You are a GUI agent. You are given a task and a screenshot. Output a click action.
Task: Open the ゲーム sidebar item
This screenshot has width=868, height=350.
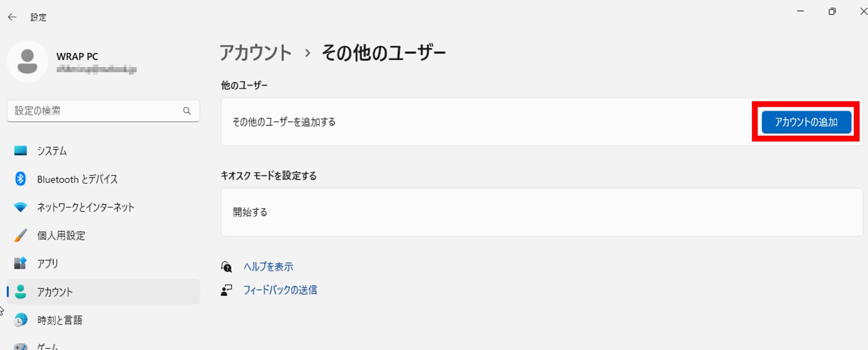point(103,346)
